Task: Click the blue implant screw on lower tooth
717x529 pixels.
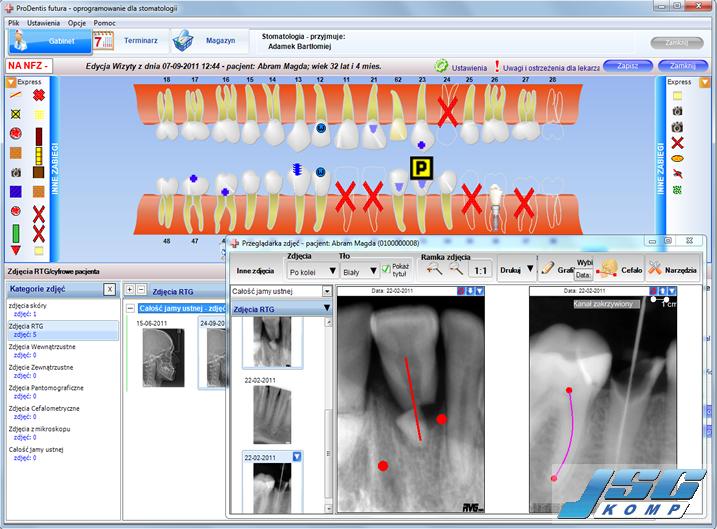Action: click(297, 170)
